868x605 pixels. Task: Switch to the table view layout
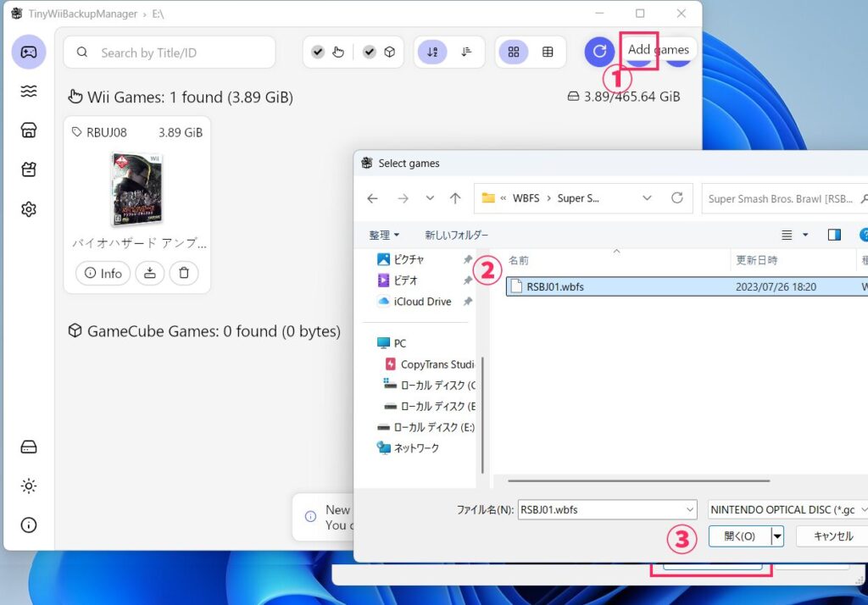pos(548,53)
